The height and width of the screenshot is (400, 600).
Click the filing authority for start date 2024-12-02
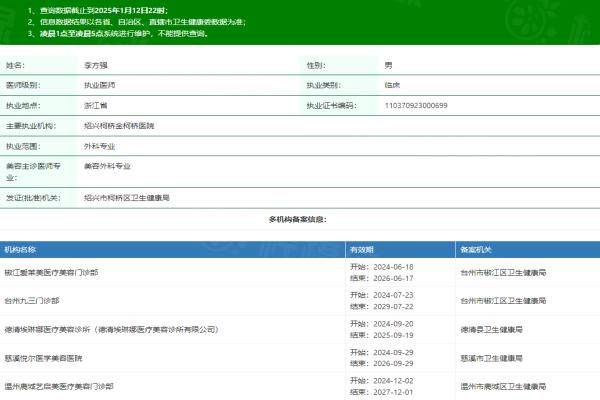pyautogui.click(x=503, y=387)
